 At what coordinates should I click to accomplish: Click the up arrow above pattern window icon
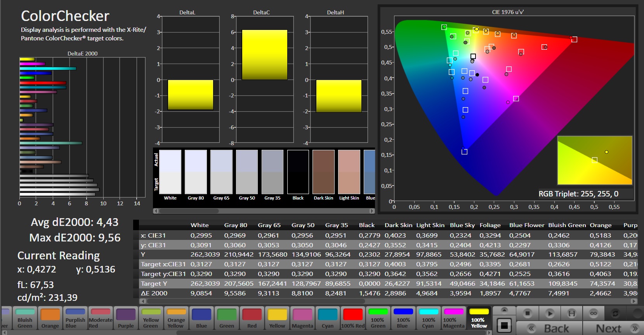tap(504, 310)
